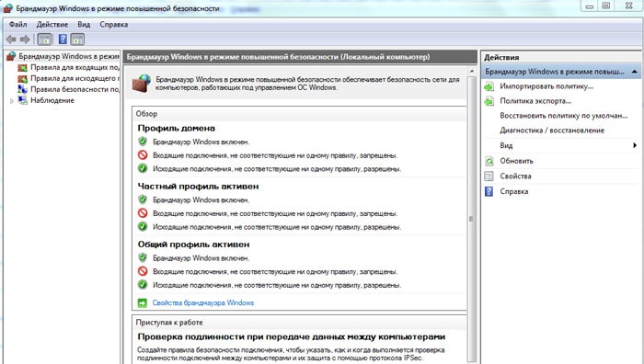Click red blocked icon under Частный профиль
This screenshot has width=644, height=364.
143,213
